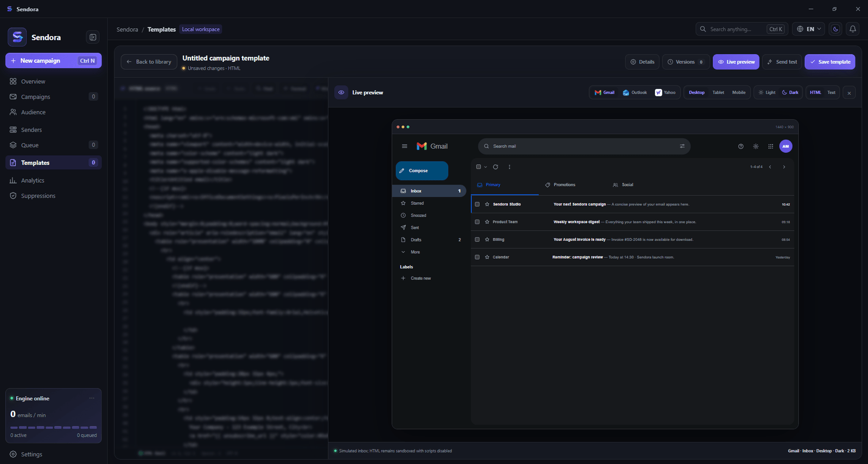The height and width of the screenshot is (464, 868).
Task: Open Gmail apps grid icon
Action: [770, 146]
